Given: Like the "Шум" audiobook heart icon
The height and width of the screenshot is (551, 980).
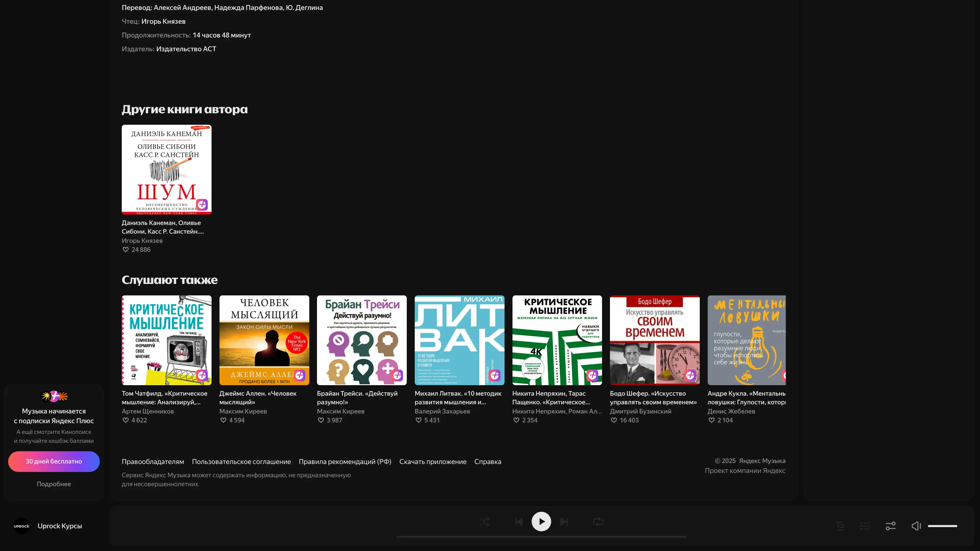Looking at the screenshot, I should (126, 250).
